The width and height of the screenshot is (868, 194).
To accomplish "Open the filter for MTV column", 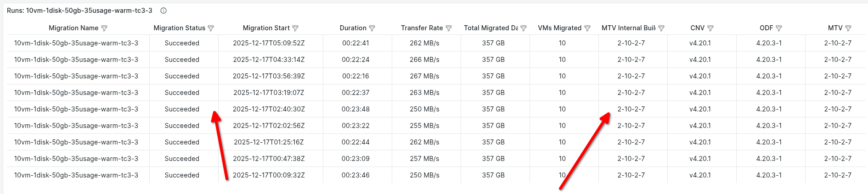I will point(848,28).
